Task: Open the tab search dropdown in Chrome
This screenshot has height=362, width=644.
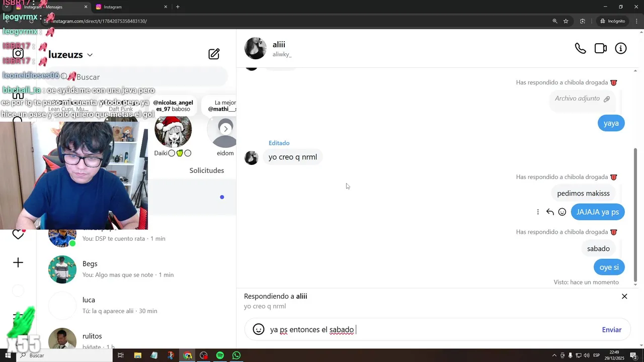Action: (7, 7)
